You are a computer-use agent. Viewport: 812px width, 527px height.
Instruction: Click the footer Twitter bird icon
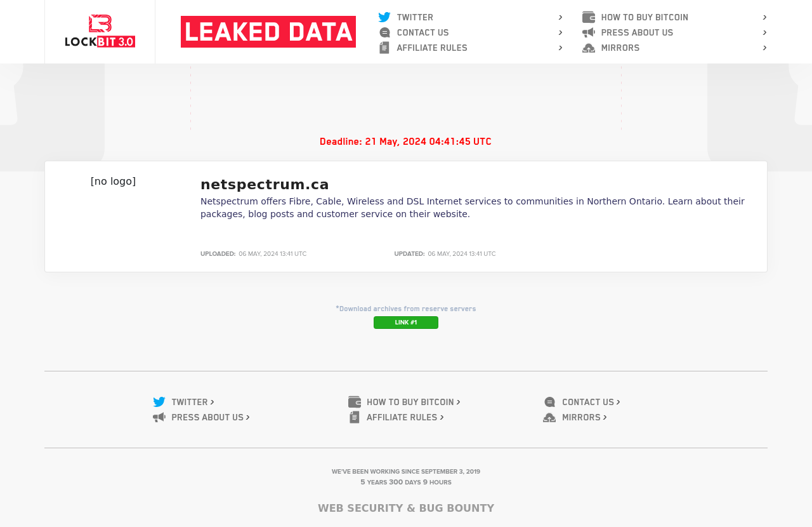(x=159, y=402)
